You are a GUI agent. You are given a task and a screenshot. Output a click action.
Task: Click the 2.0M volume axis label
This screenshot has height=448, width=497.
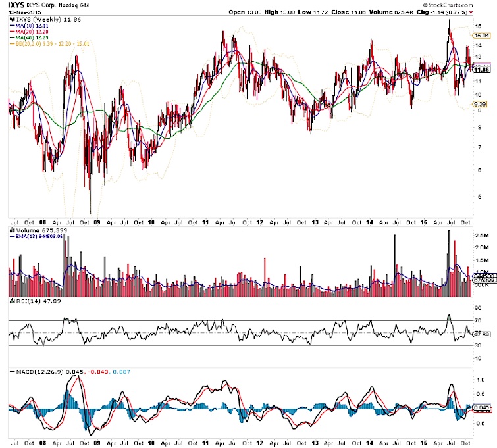pos(482,248)
